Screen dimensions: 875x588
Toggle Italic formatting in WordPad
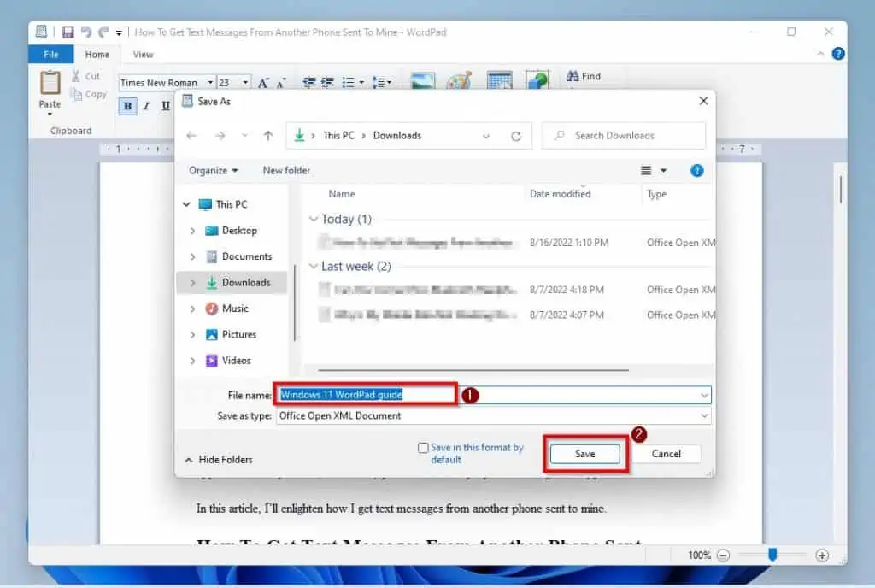pos(147,106)
